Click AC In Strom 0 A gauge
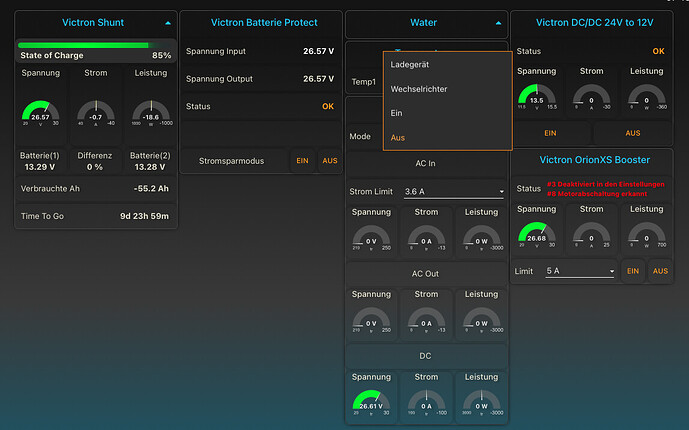This screenshot has width=689, height=430. (x=426, y=238)
